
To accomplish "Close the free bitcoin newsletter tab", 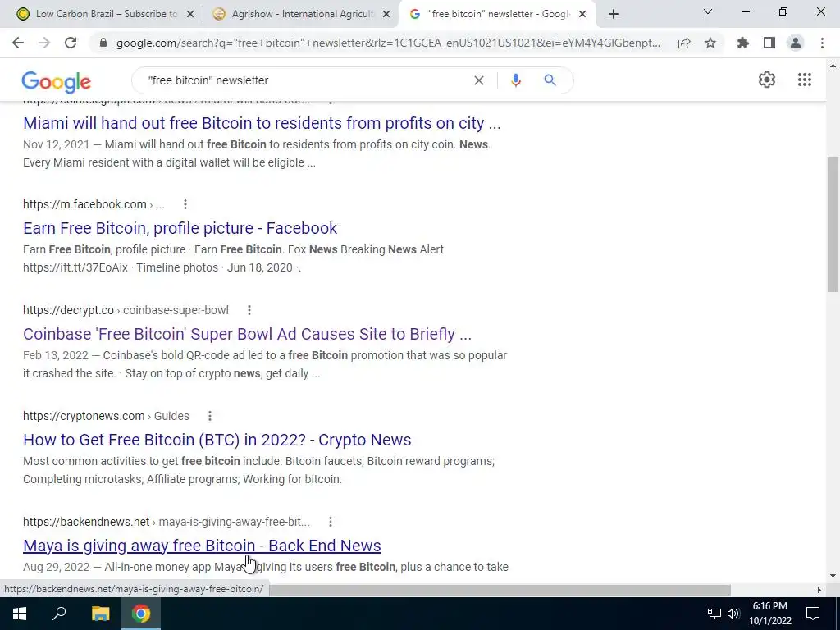I will [x=582, y=14].
